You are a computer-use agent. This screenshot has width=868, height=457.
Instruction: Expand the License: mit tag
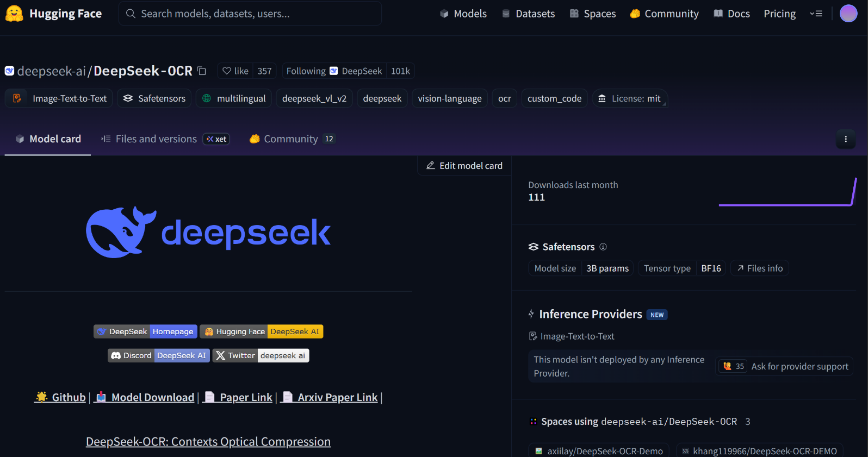(x=630, y=98)
